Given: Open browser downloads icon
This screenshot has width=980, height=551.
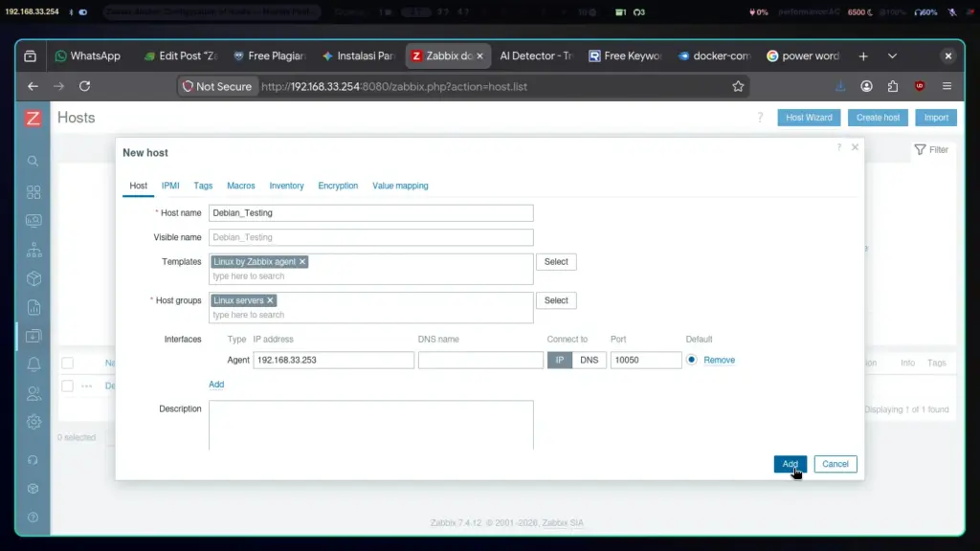Looking at the screenshot, I should [x=840, y=86].
